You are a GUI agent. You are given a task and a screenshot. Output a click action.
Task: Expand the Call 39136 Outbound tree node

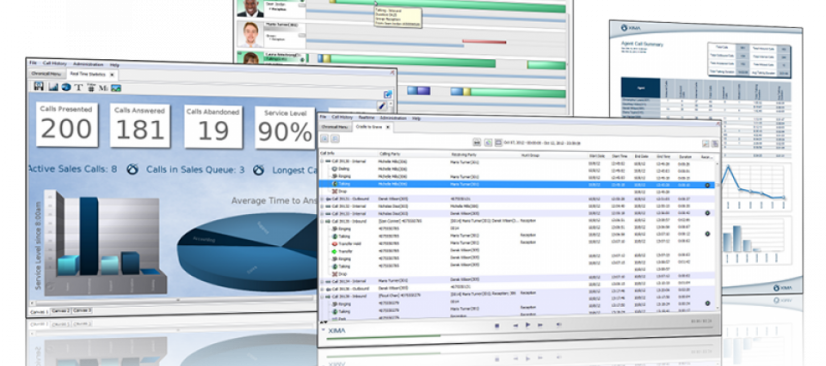[x=322, y=289]
